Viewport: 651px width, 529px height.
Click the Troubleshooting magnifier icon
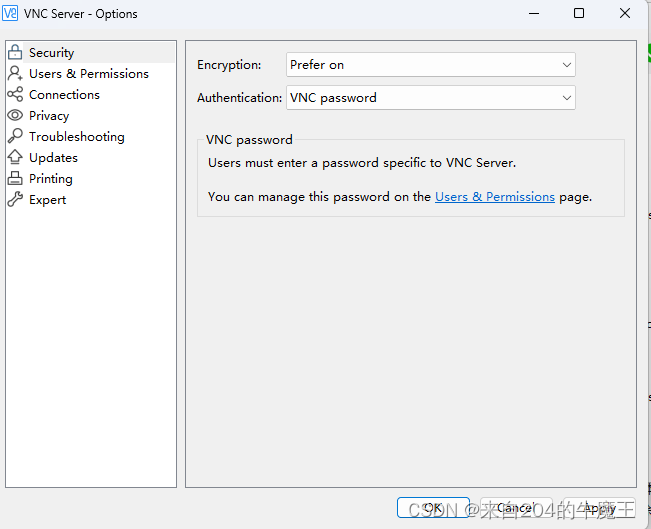(x=15, y=136)
